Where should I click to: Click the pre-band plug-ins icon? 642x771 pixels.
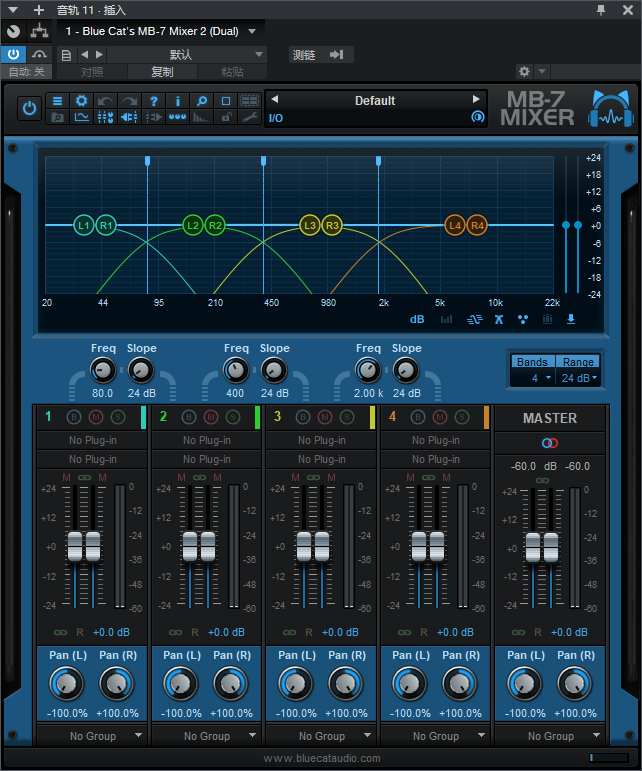(x=129, y=117)
